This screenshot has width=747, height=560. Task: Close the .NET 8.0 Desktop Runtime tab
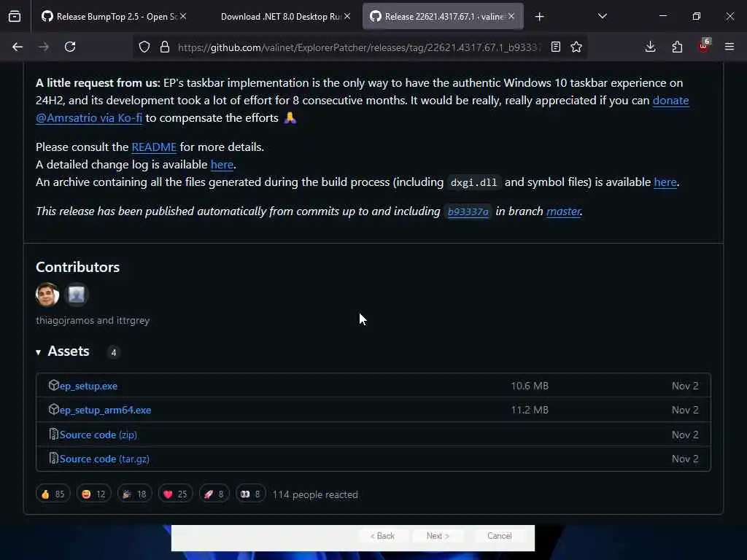pos(347,16)
